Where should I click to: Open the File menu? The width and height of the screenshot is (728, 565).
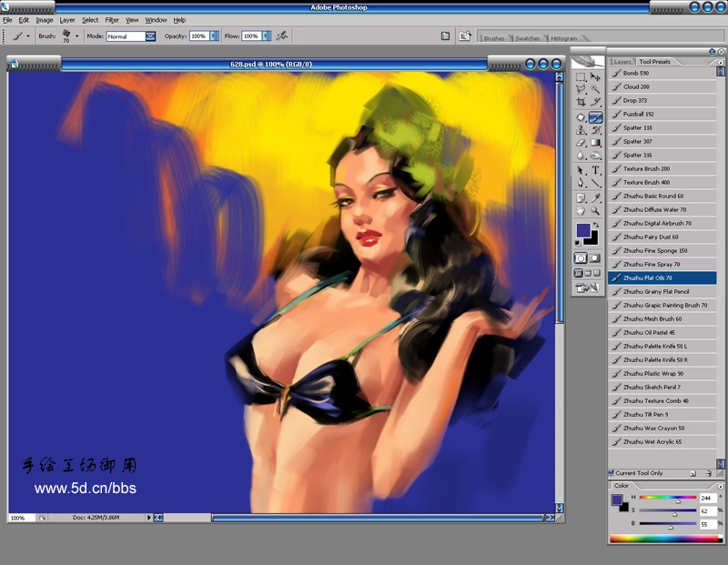[7, 20]
